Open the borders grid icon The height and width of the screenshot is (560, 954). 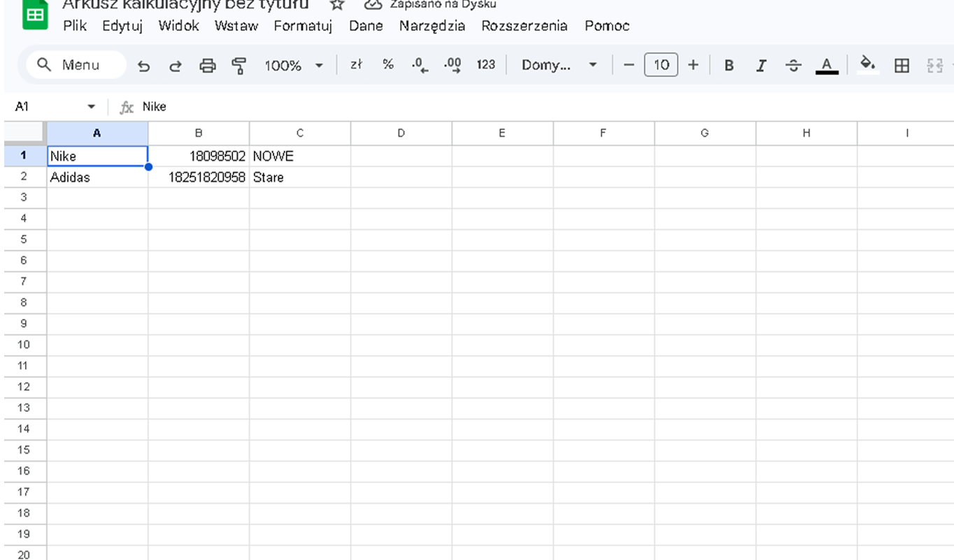(x=902, y=65)
